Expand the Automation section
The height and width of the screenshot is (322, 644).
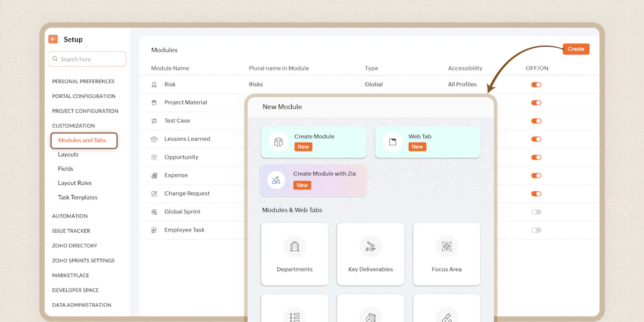click(70, 216)
